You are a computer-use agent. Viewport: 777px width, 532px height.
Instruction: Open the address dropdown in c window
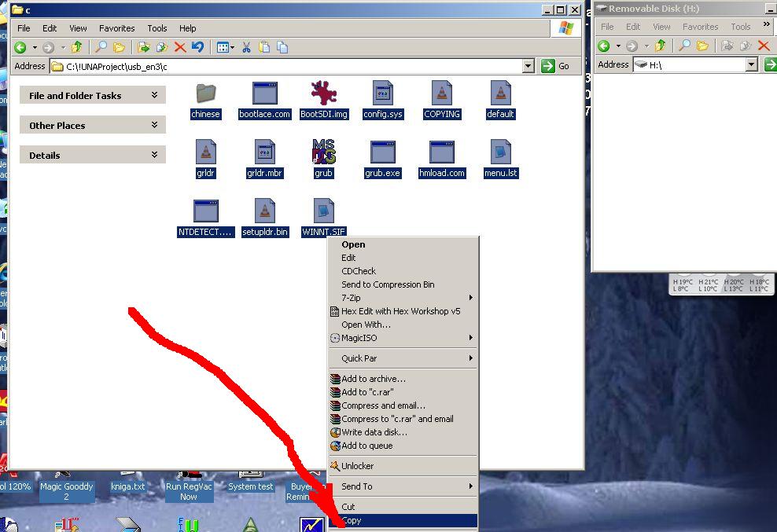pos(528,67)
